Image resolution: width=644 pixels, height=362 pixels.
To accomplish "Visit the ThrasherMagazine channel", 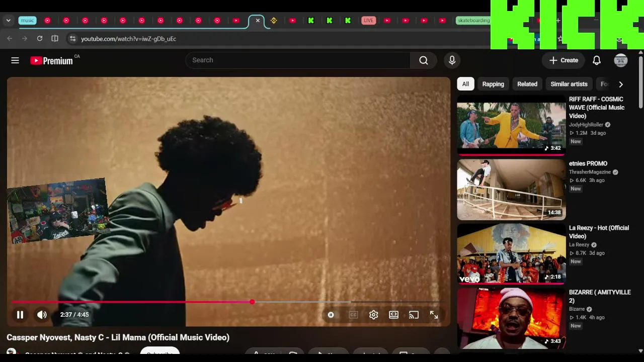I will [x=590, y=172].
